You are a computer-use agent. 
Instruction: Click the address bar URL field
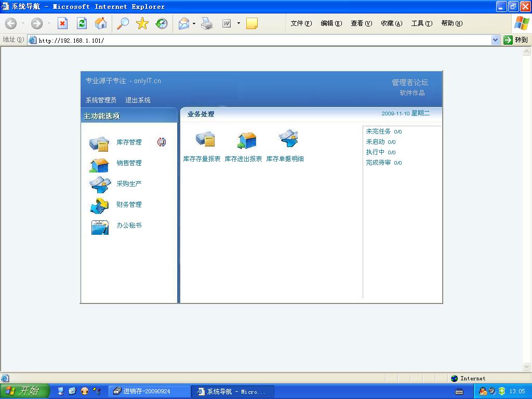[260, 40]
